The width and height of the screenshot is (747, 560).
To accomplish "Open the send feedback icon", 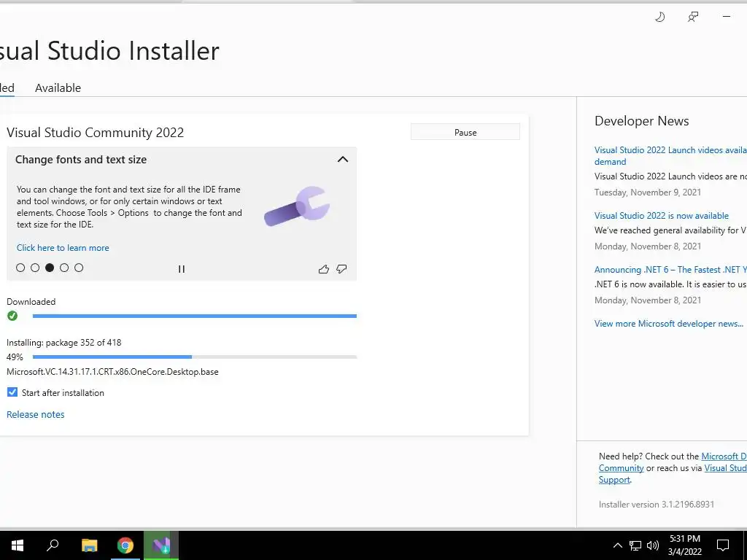I will pos(693,17).
